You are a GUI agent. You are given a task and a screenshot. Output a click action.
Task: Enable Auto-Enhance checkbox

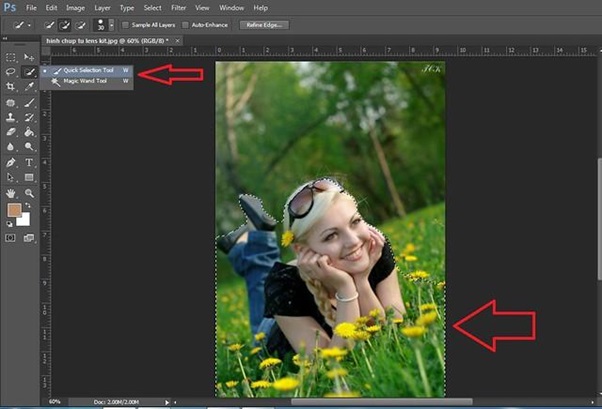pyautogui.click(x=185, y=25)
